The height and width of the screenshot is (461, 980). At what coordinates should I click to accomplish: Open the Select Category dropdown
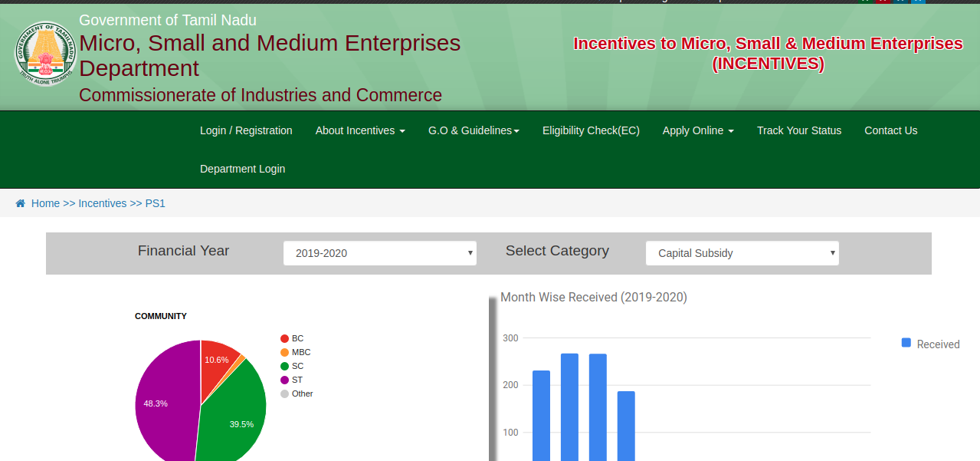pyautogui.click(x=742, y=253)
